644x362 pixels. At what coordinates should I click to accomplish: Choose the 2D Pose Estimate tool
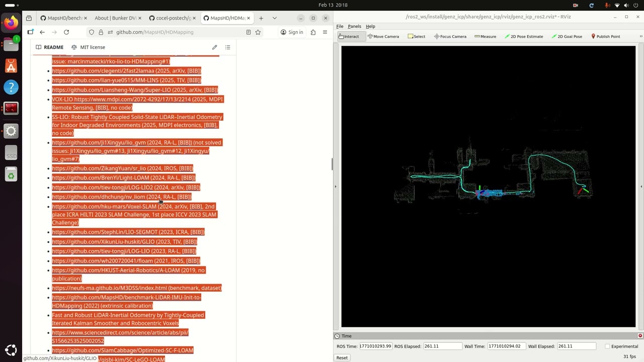(x=523, y=36)
